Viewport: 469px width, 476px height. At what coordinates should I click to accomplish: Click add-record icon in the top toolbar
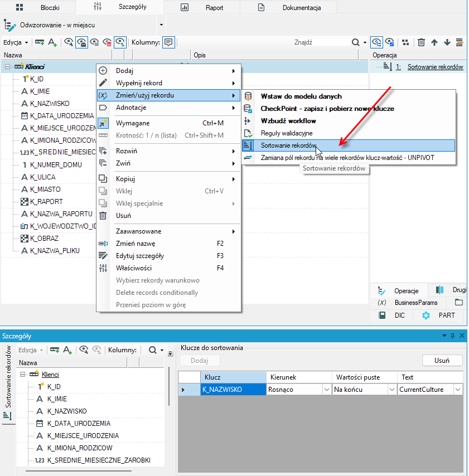[40, 42]
